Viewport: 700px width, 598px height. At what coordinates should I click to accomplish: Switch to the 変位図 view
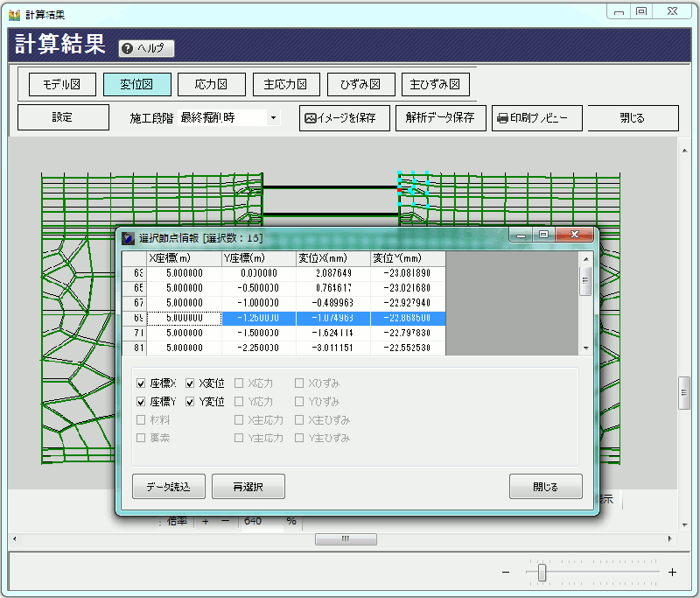tap(136, 84)
